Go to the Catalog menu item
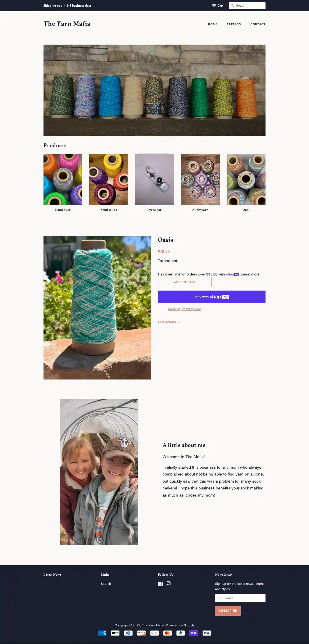 click(234, 24)
